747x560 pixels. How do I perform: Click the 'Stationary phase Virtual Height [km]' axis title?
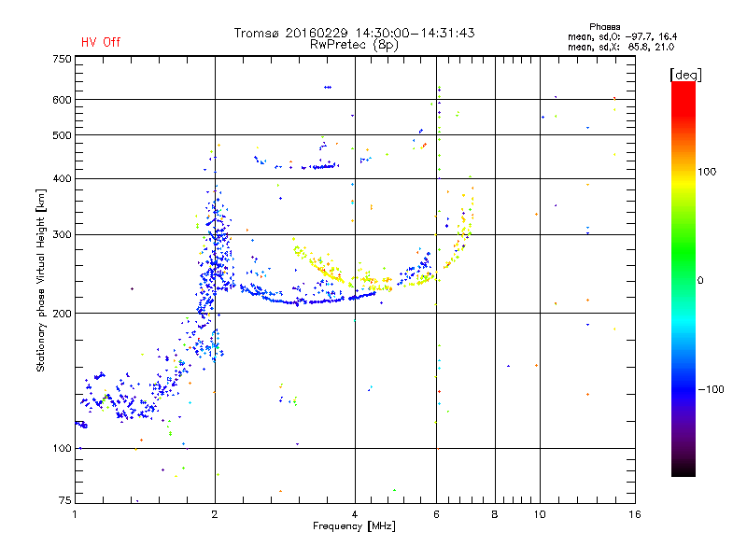(x=41, y=281)
